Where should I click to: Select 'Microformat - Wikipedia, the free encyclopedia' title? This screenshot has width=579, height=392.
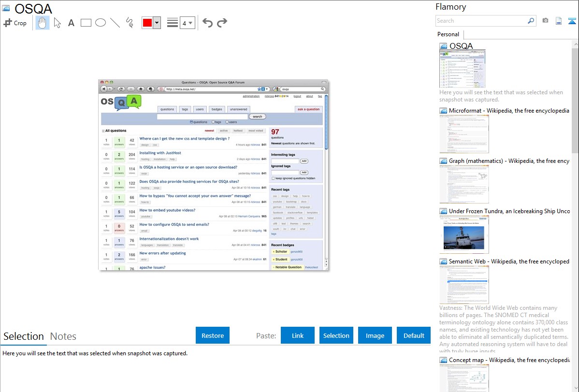pyautogui.click(x=509, y=111)
